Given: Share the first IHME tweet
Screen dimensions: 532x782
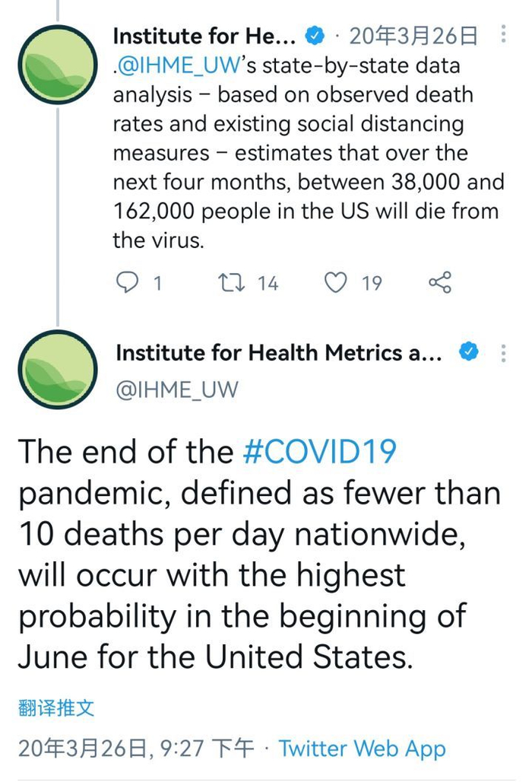Looking at the screenshot, I should coord(440,283).
